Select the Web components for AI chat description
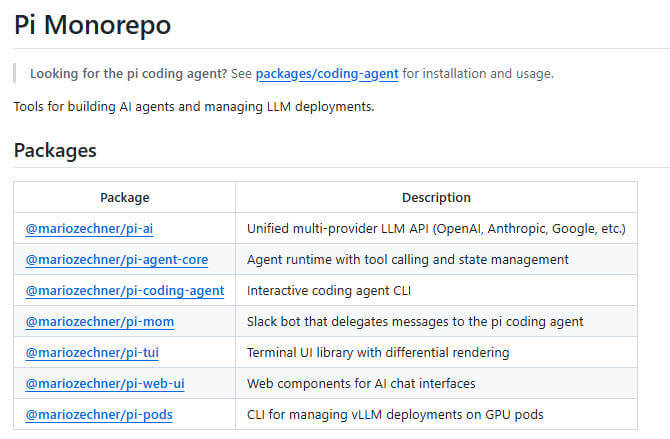The height and width of the screenshot is (439, 670). click(361, 383)
